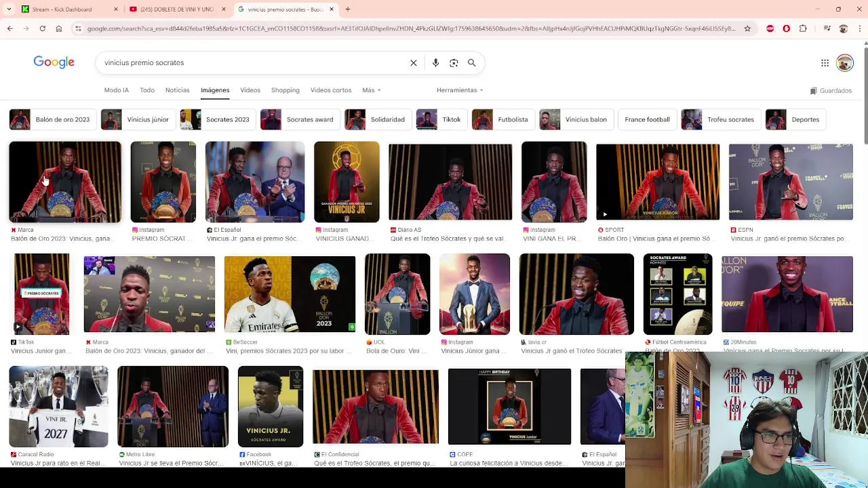Open the Chrome profile avatar
868x488 pixels.
click(844, 28)
